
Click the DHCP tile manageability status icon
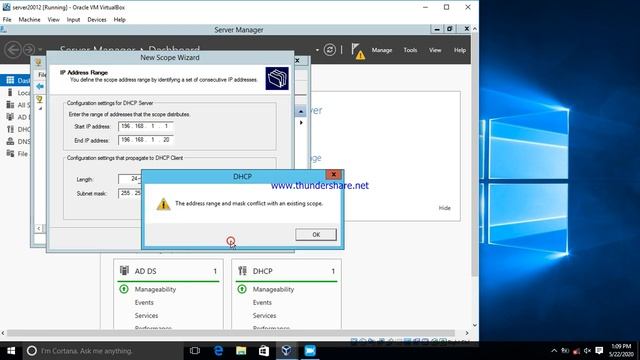(242, 289)
